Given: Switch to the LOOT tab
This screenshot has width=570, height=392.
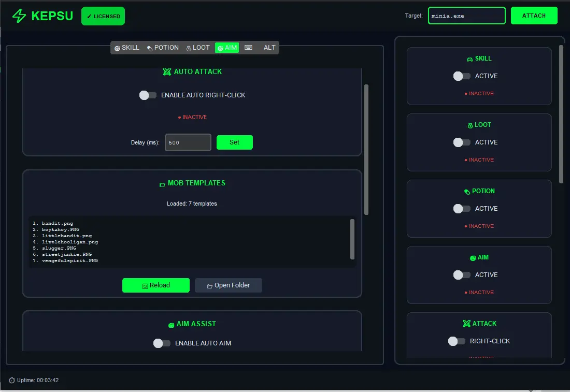Looking at the screenshot, I should pos(198,48).
